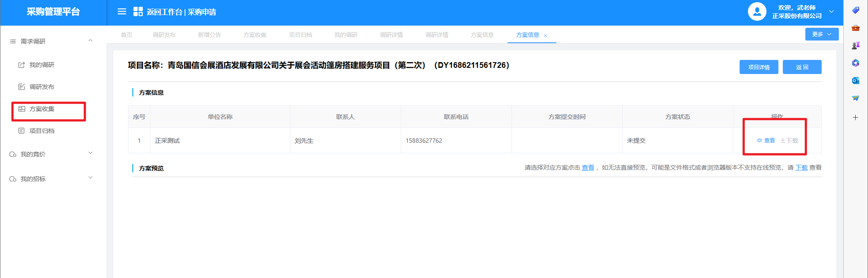The height and width of the screenshot is (278, 868).
Task: Click the plus icon in browser sidebar
Action: point(856,117)
